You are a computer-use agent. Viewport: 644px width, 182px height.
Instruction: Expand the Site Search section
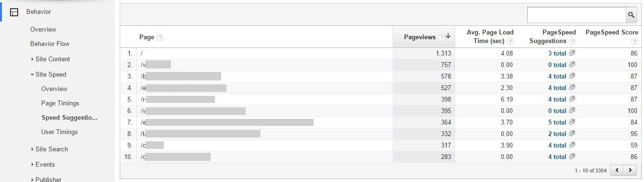[49, 149]
